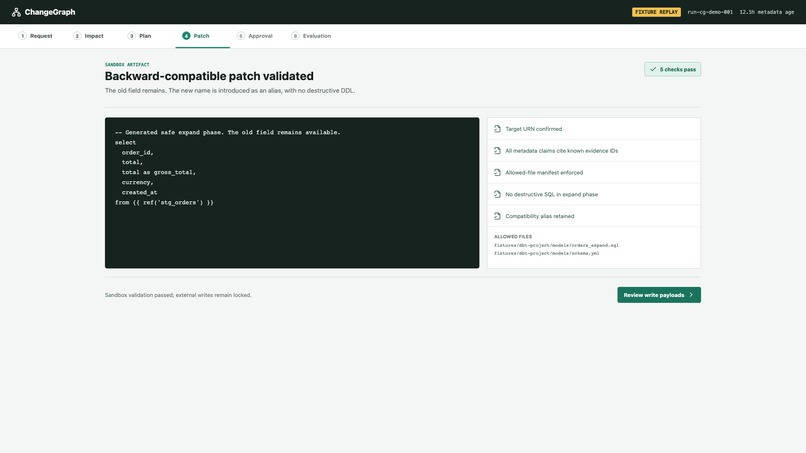
Task: Click step number 6 circle on Evaluation
Action: click(x=295, y=36)
